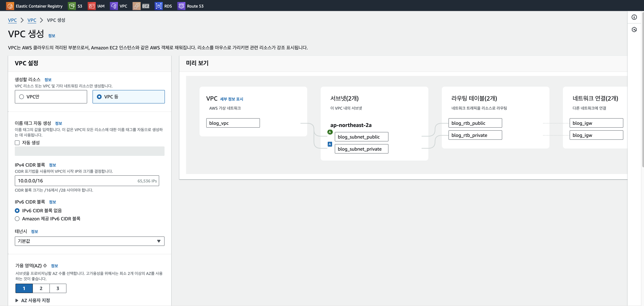This screenshot has width=644, height=306.
Task: Open Elastic Container Registry service icon
Action: point(10,6)
